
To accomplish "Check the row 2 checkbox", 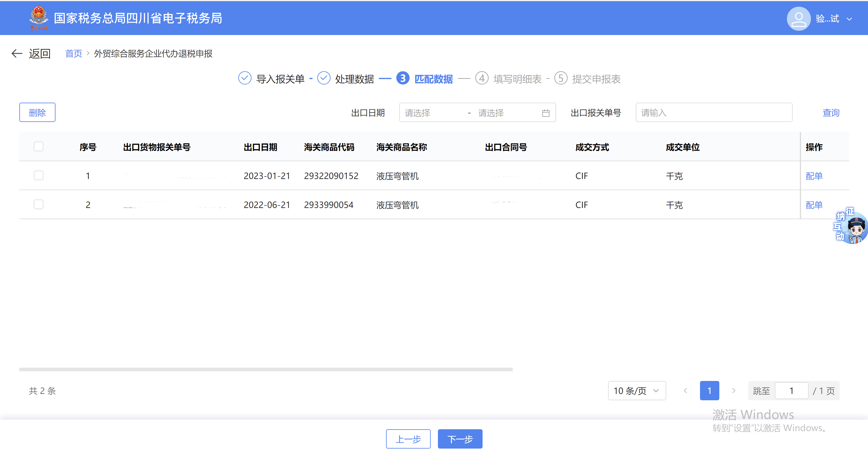I will pyautogui.click(x=38, y=204).
